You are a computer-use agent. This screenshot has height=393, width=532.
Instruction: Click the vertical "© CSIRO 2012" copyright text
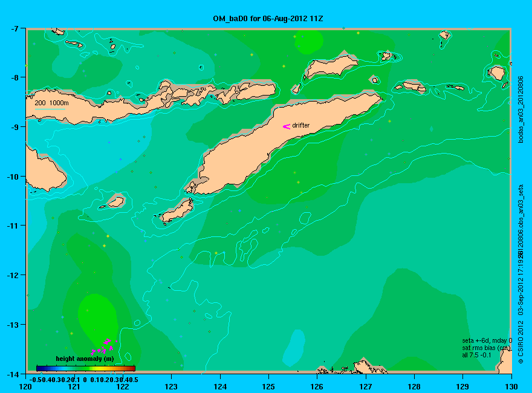[521, 342]
